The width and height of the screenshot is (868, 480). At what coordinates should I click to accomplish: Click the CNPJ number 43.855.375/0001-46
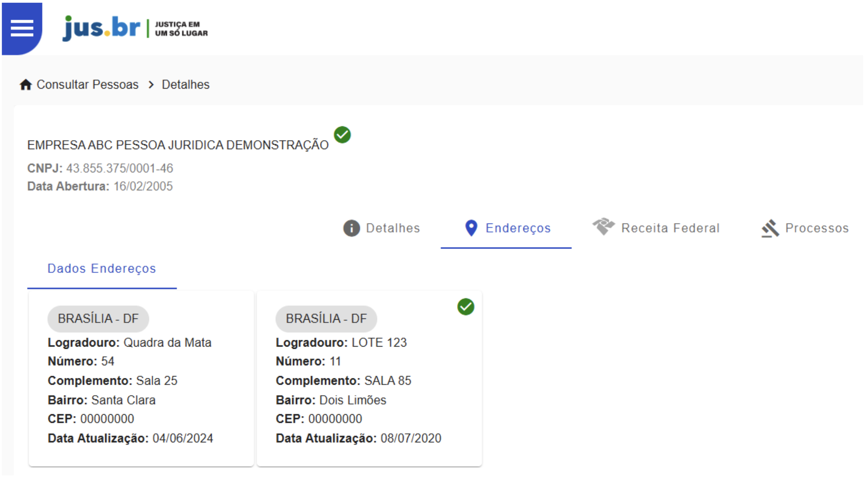point(120,168)
